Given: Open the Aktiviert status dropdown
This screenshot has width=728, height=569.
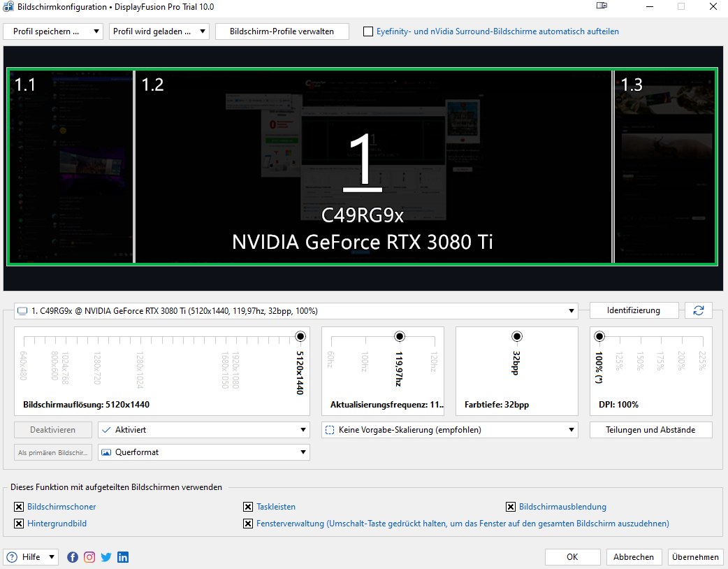Looking at the screenshot, I should coord(204,430).
